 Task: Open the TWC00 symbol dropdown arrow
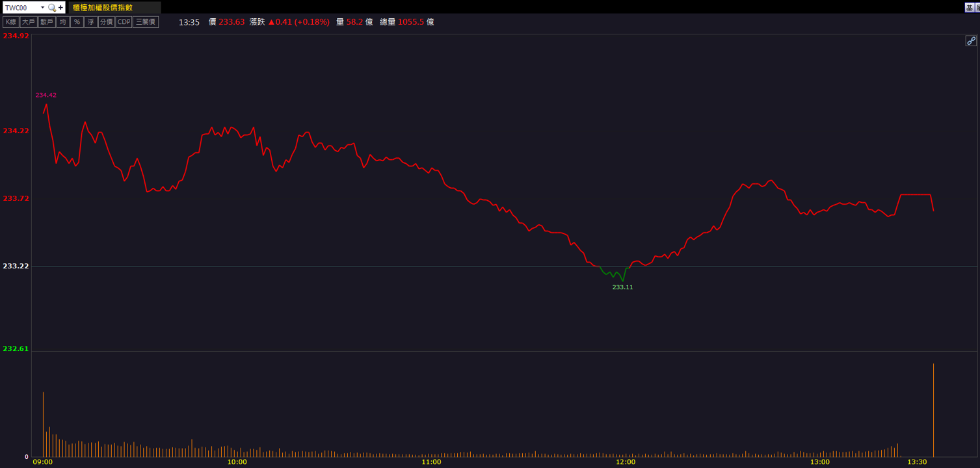coord(42,8)
